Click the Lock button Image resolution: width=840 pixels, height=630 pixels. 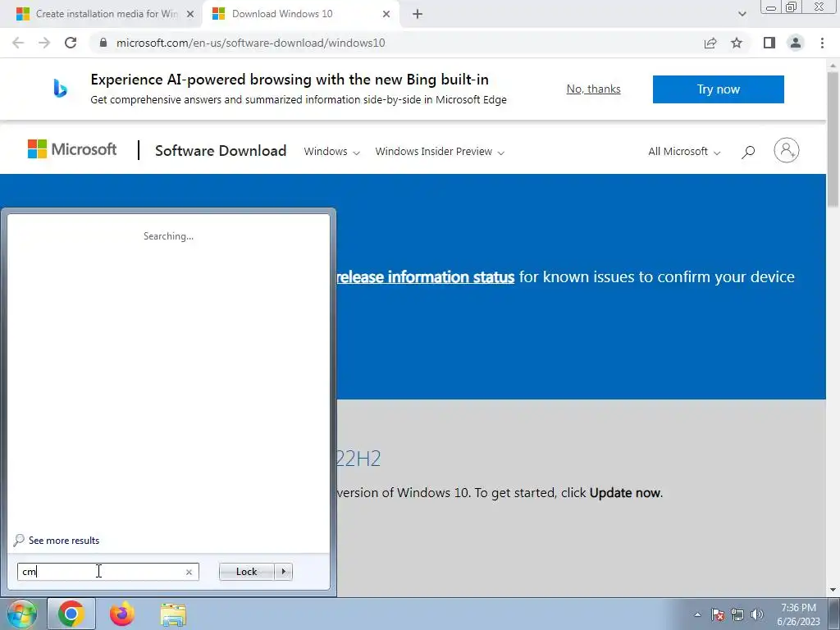coord(246,572)
